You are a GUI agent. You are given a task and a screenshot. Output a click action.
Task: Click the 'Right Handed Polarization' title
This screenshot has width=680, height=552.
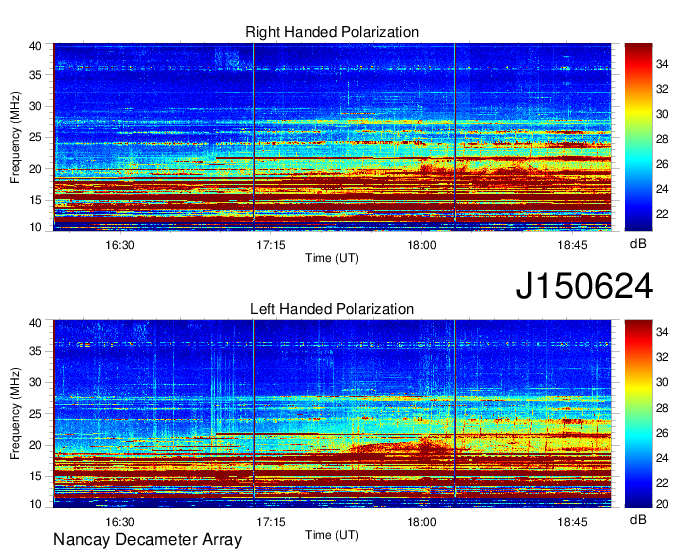click(332, 32)
